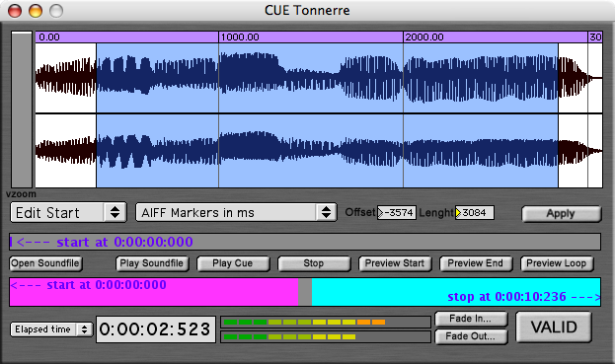
Task: Open the Fade Out... dialog
Action: tap(471, 336)
